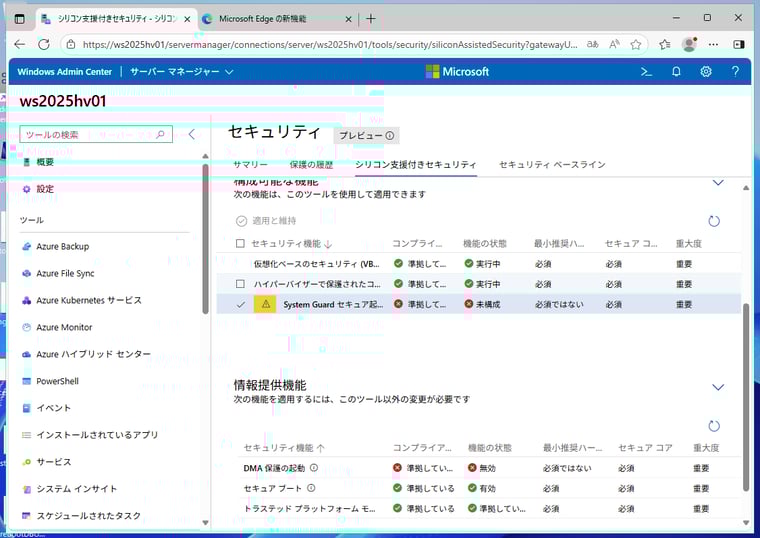Select トラステッド プラットフォーム モジュール row
The image size is (760, 538).
(x=490, y=508)
